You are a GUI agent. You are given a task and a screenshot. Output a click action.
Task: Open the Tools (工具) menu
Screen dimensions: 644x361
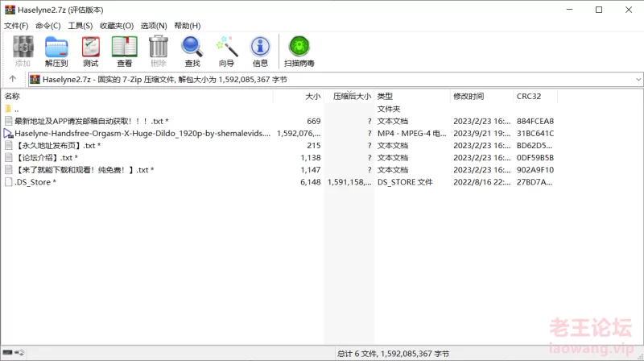click(x=80, y=26)
